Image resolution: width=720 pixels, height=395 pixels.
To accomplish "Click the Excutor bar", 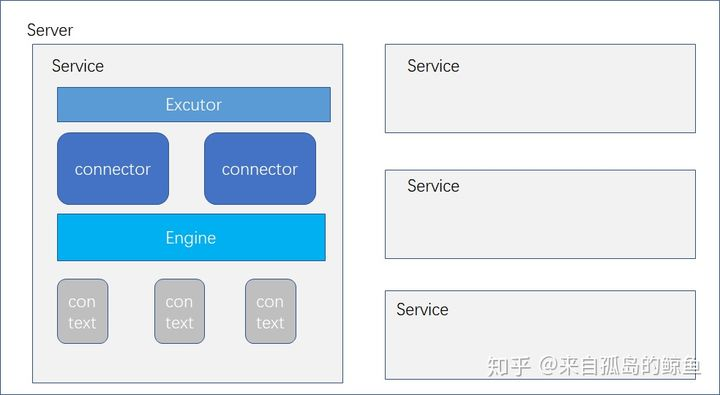I will pyautogui.click(x=194, y=105).
